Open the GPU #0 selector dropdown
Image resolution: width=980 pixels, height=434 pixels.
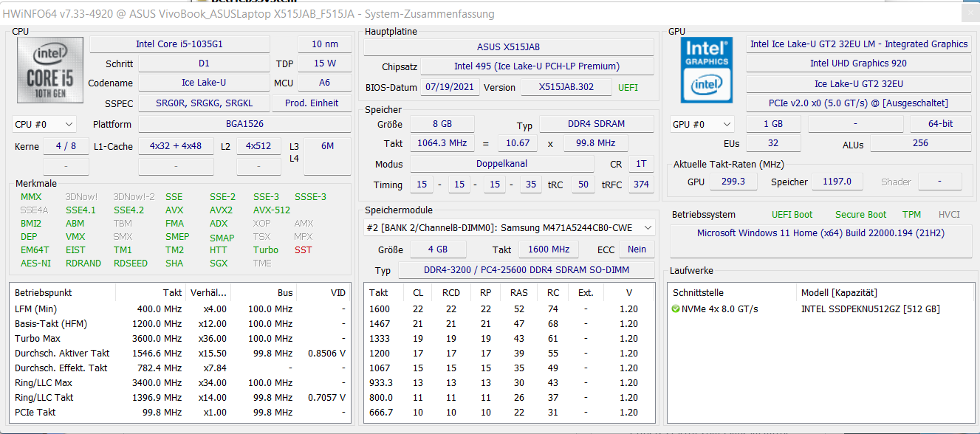coord(702,125)
